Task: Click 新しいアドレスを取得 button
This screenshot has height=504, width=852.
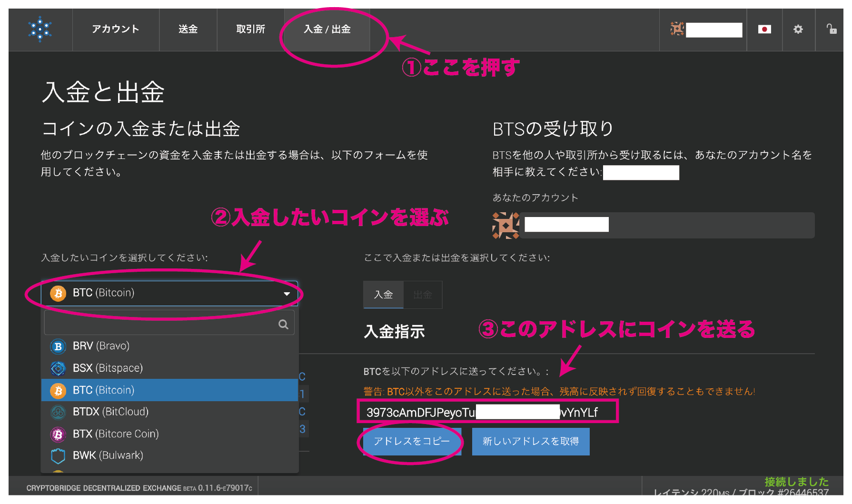Action: tap(530, 442)
